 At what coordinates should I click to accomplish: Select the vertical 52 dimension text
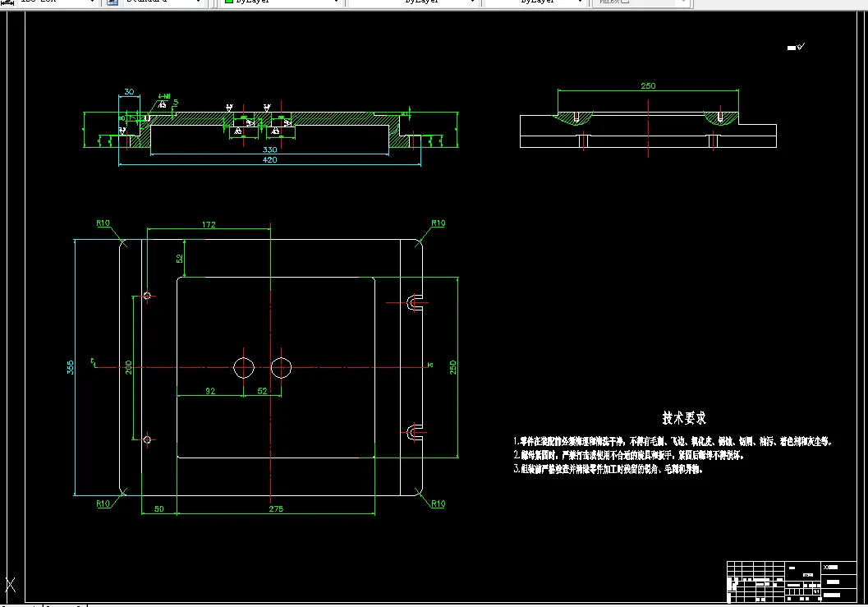coord(179,259)
